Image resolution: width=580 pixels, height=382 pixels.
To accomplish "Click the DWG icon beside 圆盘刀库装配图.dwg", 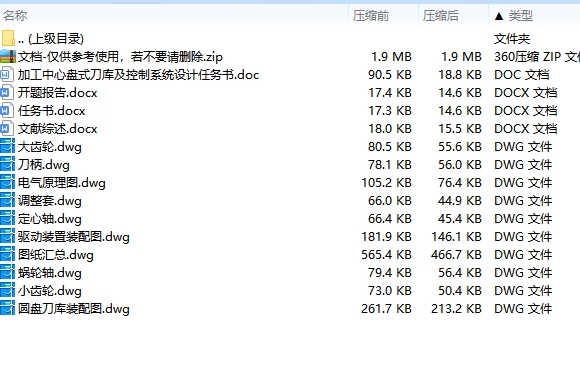I will point(7,309).
